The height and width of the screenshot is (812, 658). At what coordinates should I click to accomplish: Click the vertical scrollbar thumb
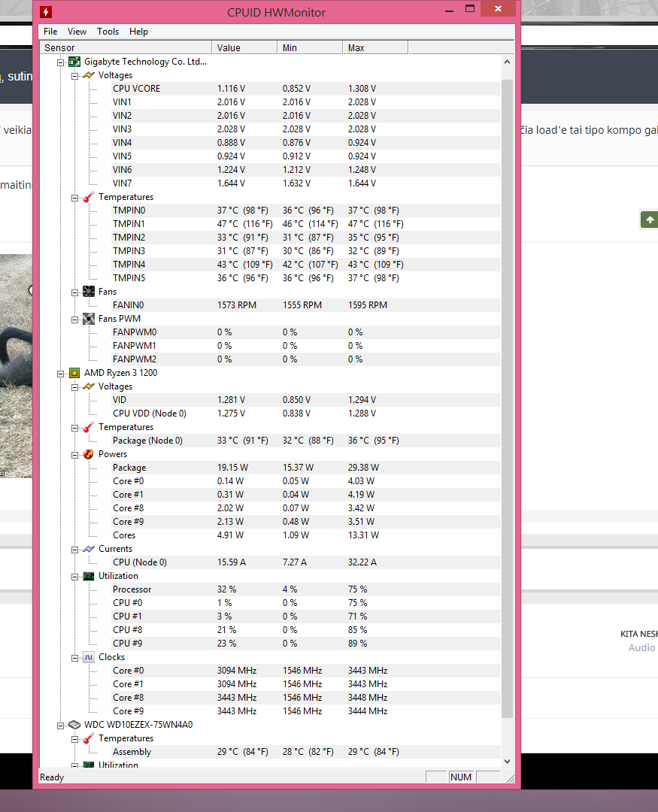[508, 398]
